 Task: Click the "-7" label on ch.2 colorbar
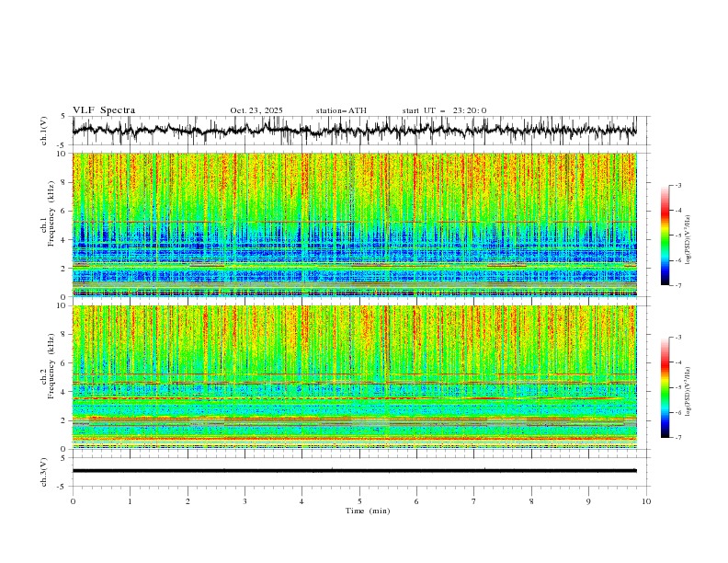(x=677, y=438)
